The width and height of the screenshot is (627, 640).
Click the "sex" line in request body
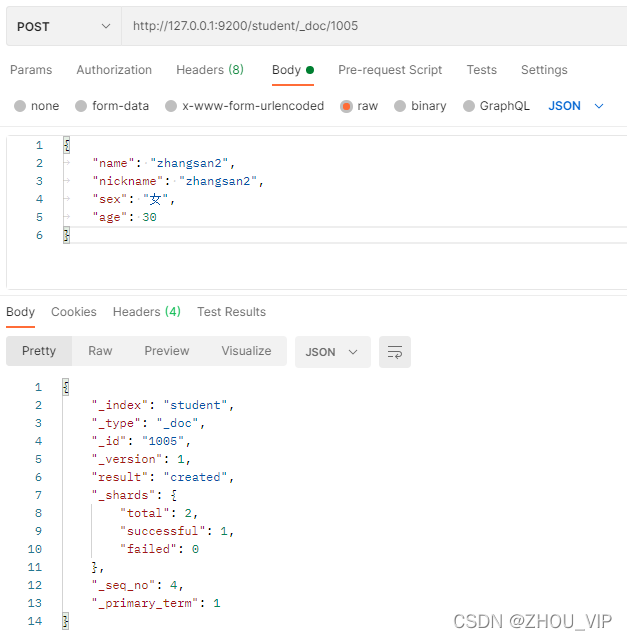[133, 199]
